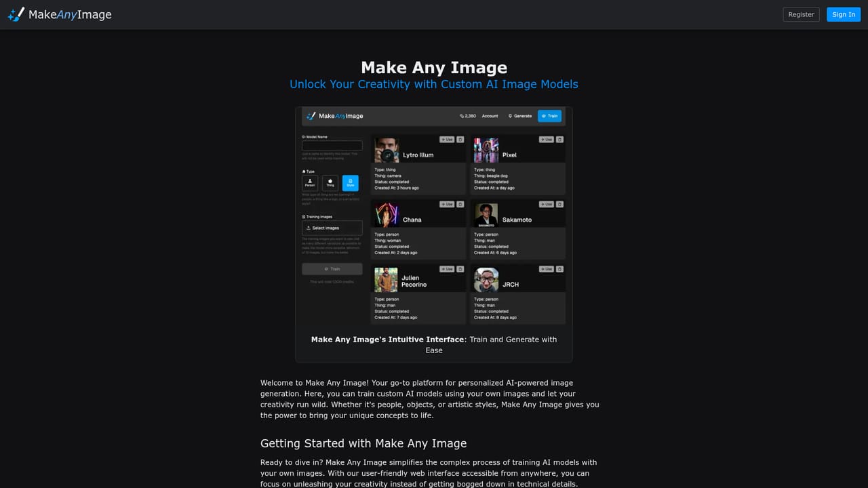Click the Use button on the Lytro Illum card
The width and height of the screenshot is (868, 488).
(447, 140)
